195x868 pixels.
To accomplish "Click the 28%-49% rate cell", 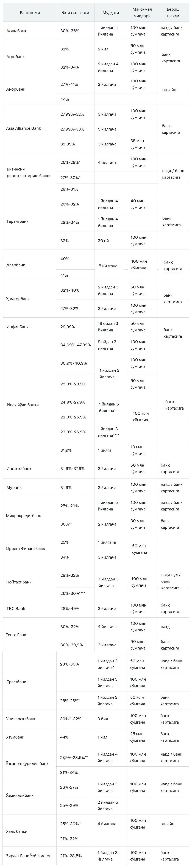I will tap(75, 609).
